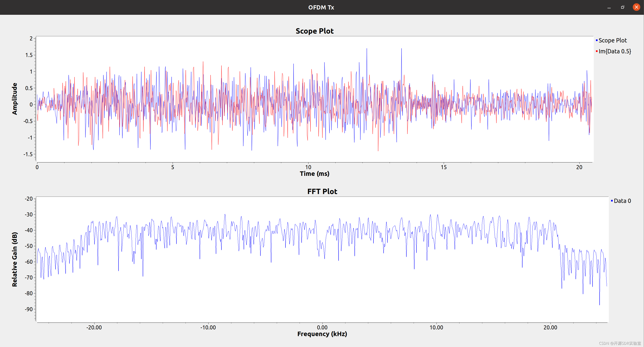This screenshot has height=347, width=644.
Task: Close the OFDM Tx window
Action: click(636, 7)
